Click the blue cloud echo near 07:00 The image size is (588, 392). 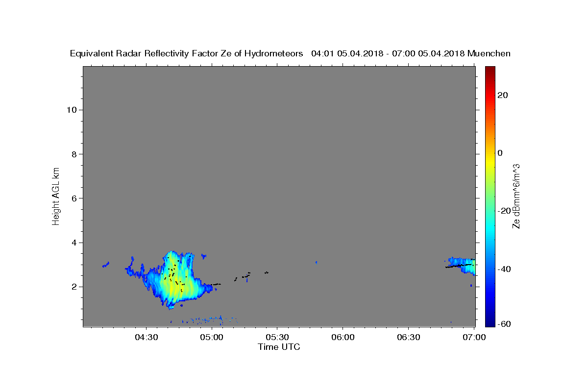point(461,265)
